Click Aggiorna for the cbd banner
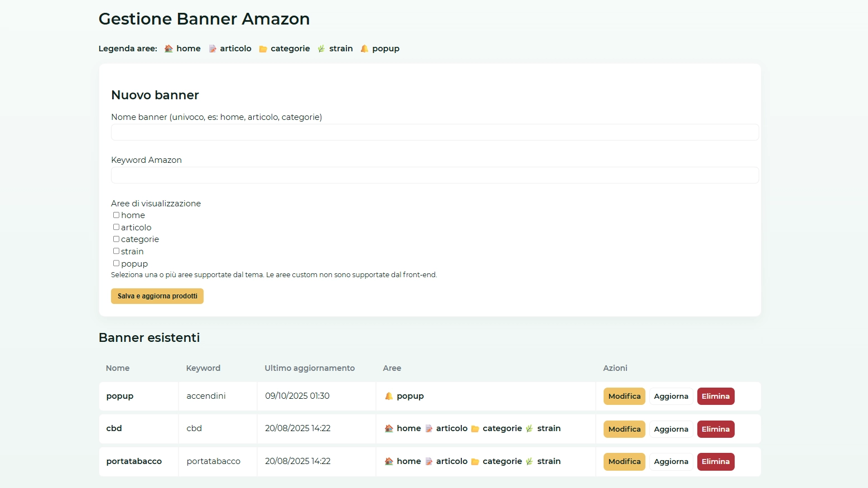Viewport: 868px width, 488px height. [671, 429]
